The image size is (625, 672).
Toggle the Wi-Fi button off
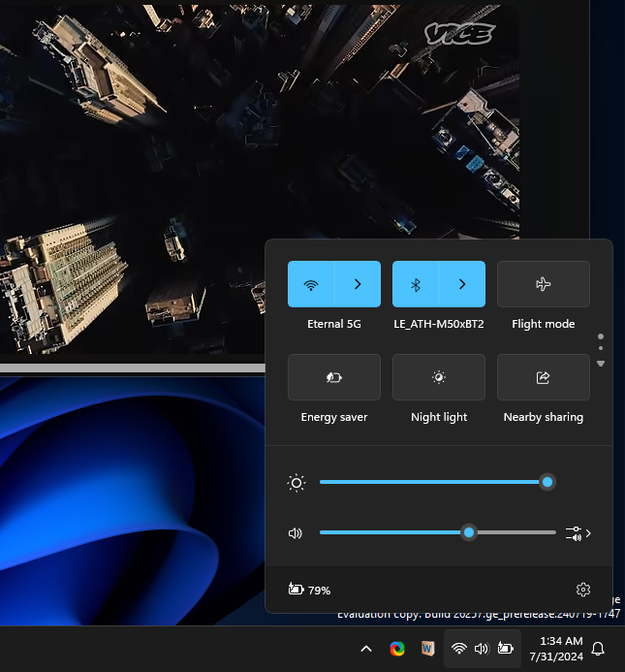(x=311, y=284)
